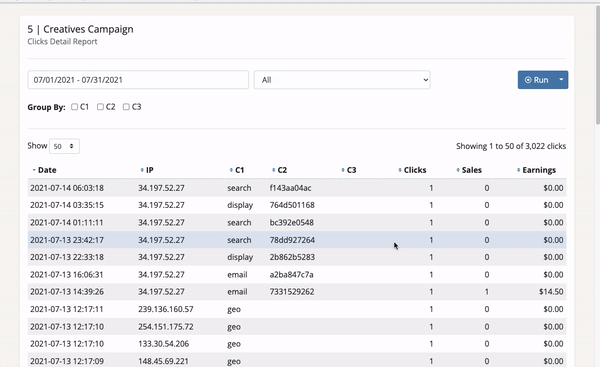600x367 pixels.
Task: Select row dated 2021-07-13 22:33:18
Action: tap(297, 257)
